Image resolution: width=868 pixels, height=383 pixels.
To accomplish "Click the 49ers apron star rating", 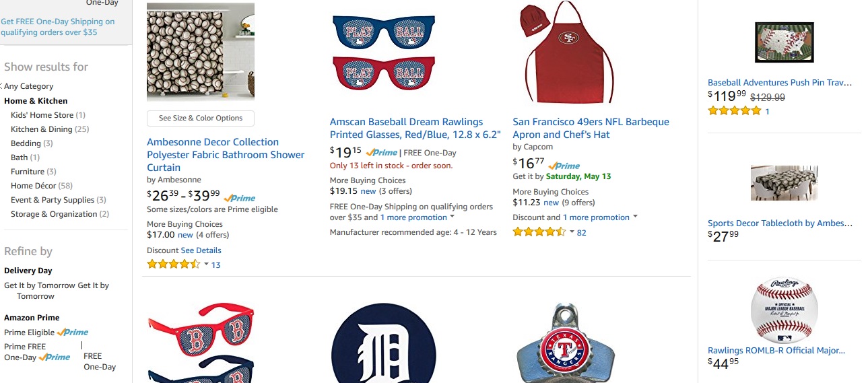I will [539, 232].
